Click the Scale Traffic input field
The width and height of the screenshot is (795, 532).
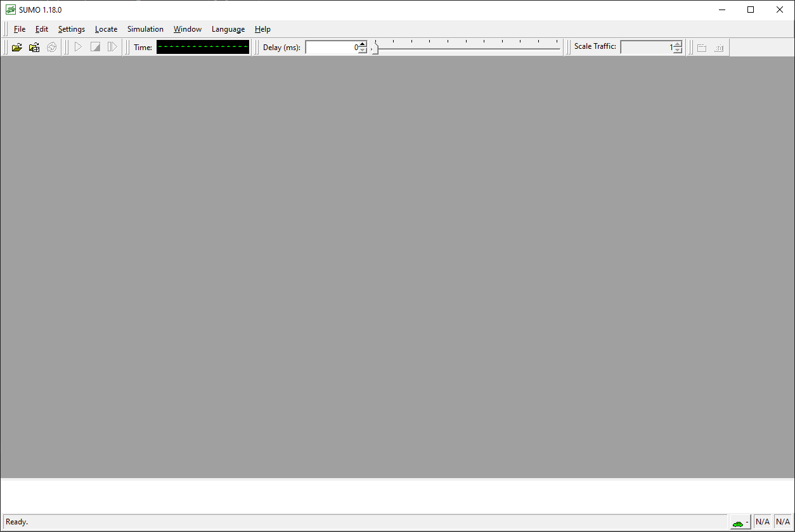click(x=647, y=46)
